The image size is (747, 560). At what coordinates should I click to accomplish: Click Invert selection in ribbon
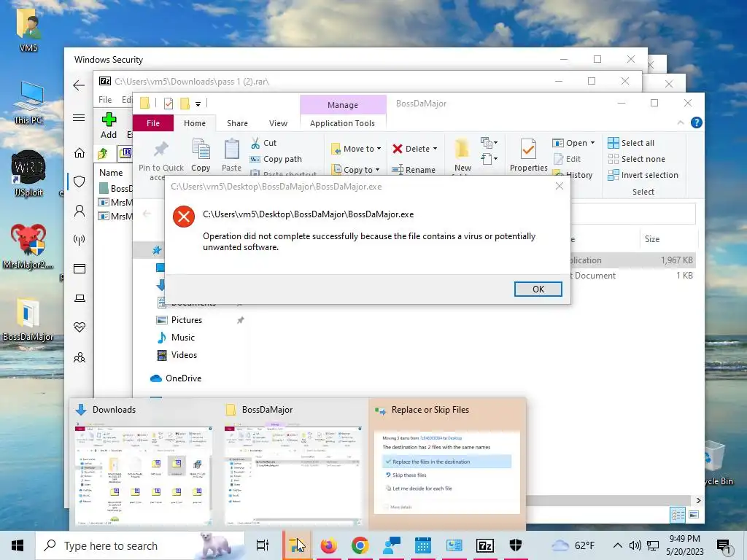(643, 175)
